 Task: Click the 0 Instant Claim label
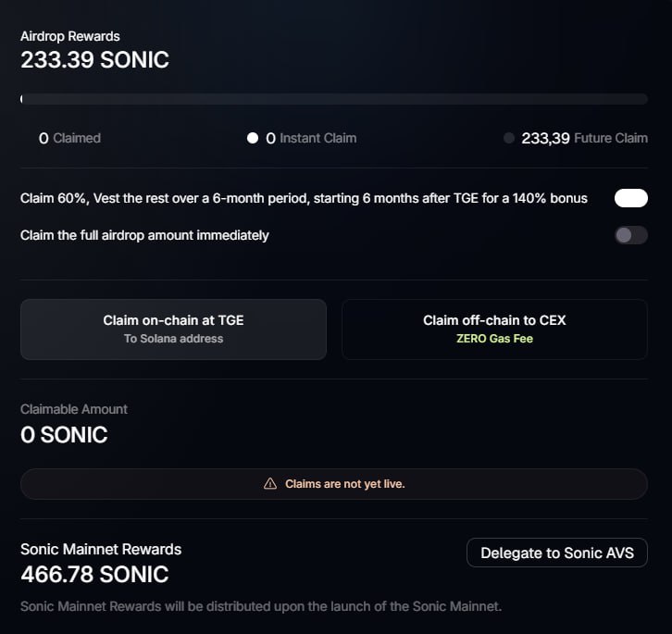click(x=311, y=138)
